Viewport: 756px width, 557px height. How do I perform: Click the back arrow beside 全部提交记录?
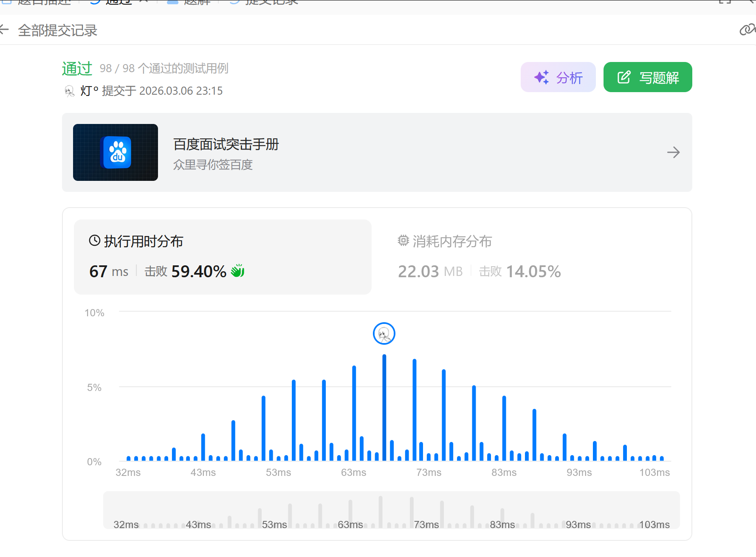[x=4, y=30]
